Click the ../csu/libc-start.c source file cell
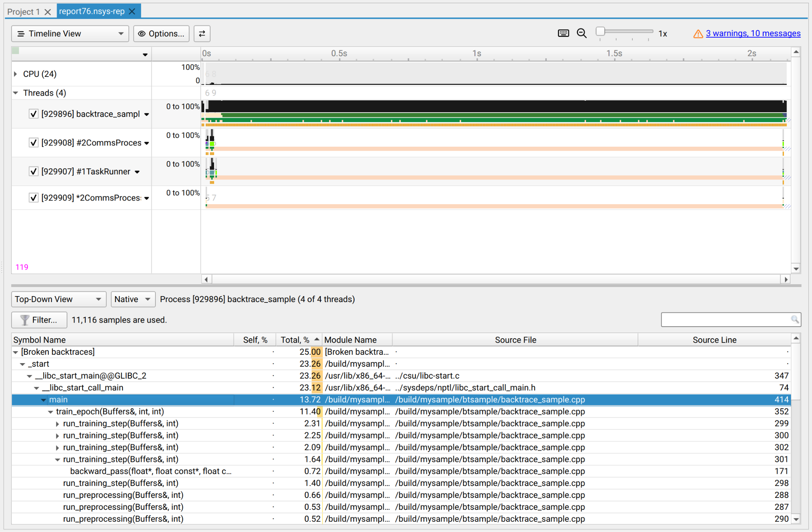 (515, 376)
